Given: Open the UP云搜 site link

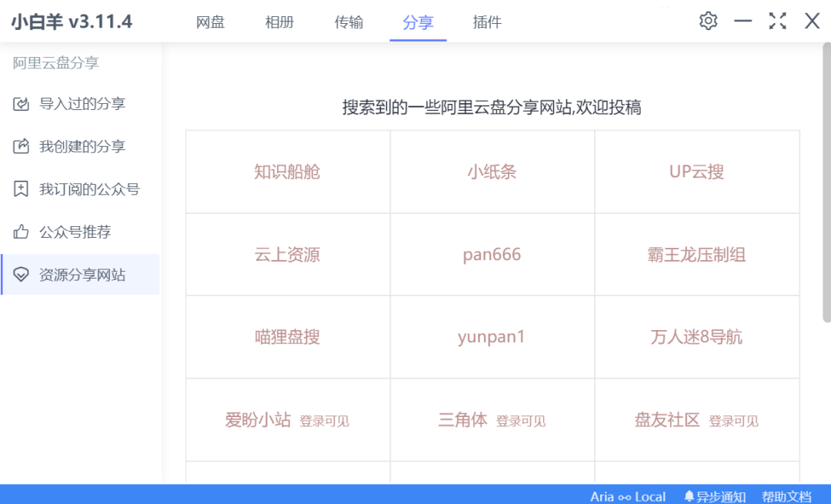Looking at the screenshot, I should [x=696, y=172].
